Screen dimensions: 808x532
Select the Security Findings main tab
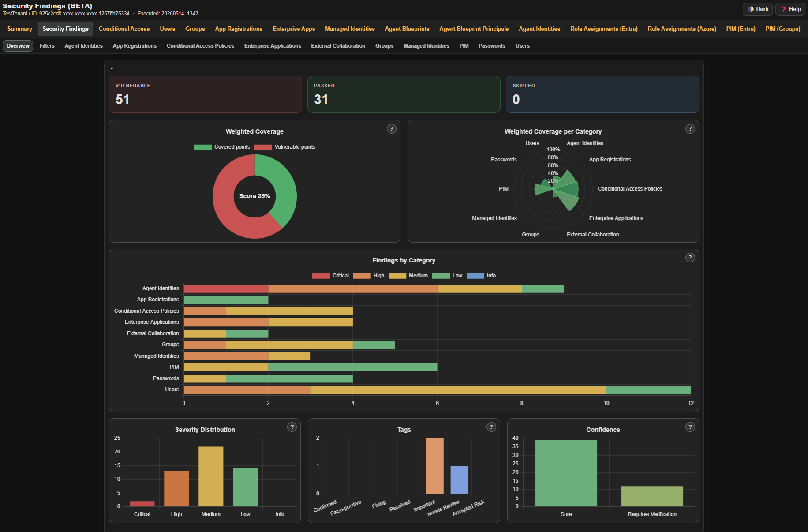click(x=66, y=29)
